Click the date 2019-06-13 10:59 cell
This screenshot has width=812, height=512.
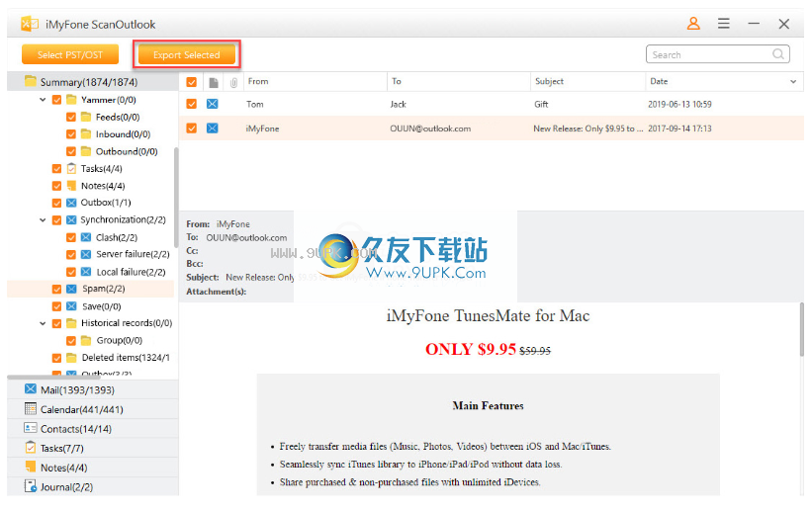(679, 104)
